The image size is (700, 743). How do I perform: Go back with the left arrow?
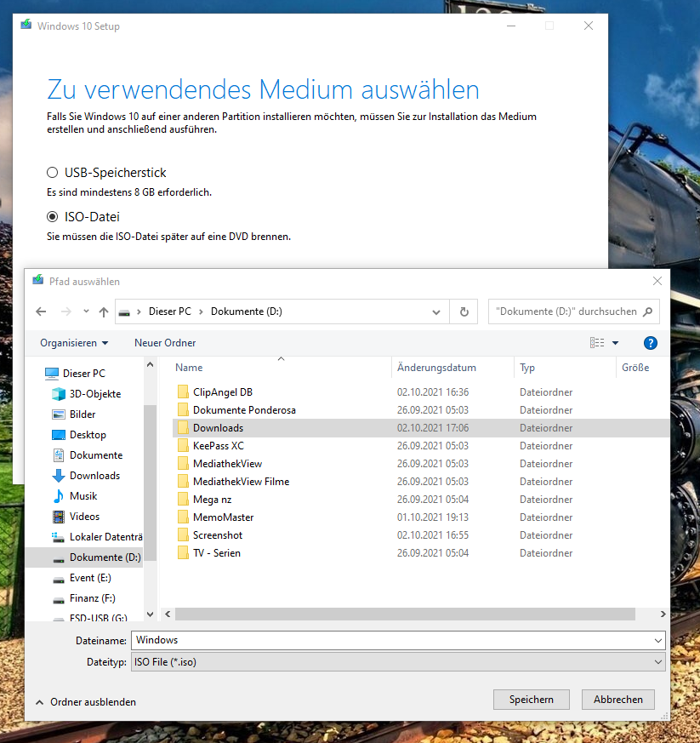(41, 311)
